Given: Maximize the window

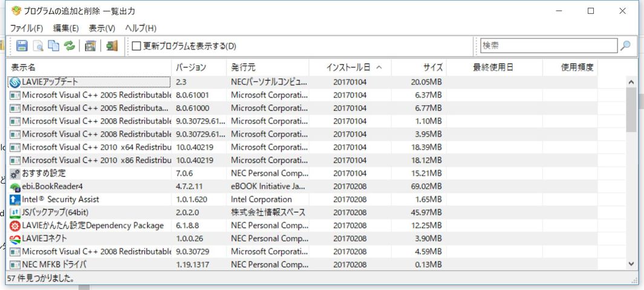Looking at the screenshot, I should tap(591, 11).
